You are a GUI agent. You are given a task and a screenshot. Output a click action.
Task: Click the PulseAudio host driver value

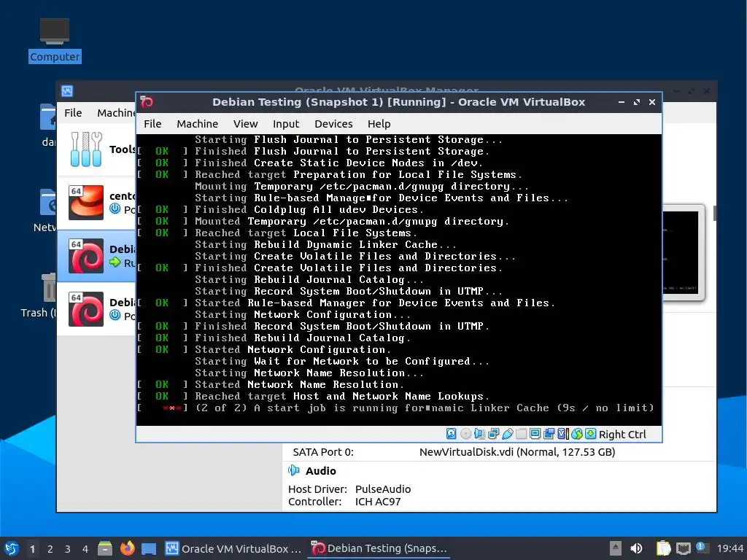382,489
